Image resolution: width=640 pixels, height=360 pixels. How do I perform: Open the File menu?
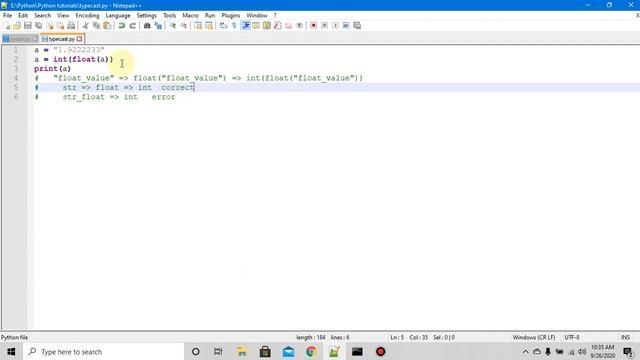pyautogui.click(x=7, y=16)
